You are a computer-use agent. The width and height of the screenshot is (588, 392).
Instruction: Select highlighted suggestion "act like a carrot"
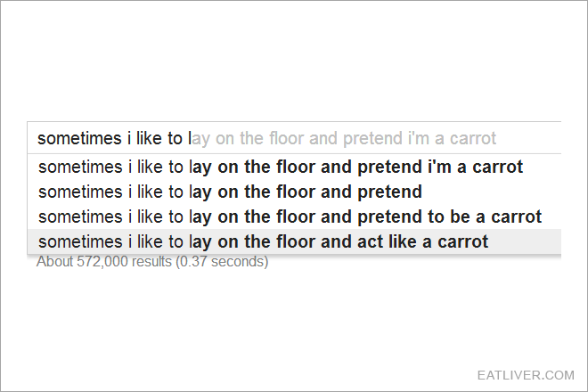[294, 241]
